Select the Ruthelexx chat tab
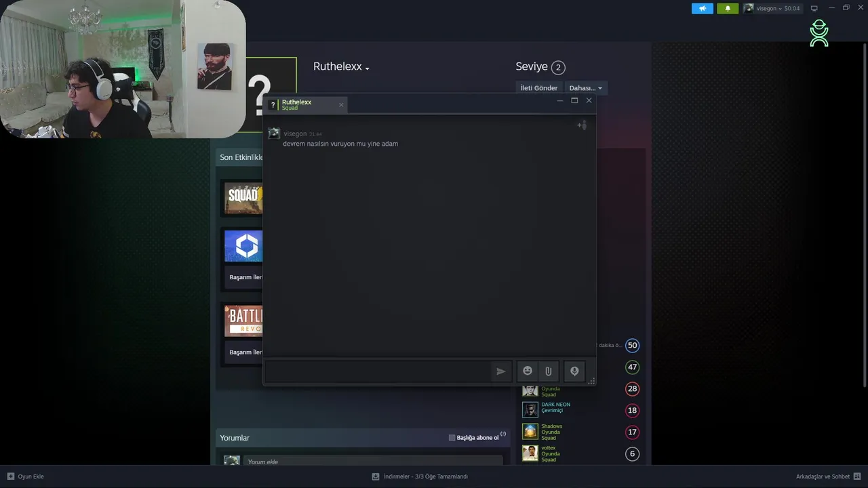This screenshot has height=488, width=868. 307,104
